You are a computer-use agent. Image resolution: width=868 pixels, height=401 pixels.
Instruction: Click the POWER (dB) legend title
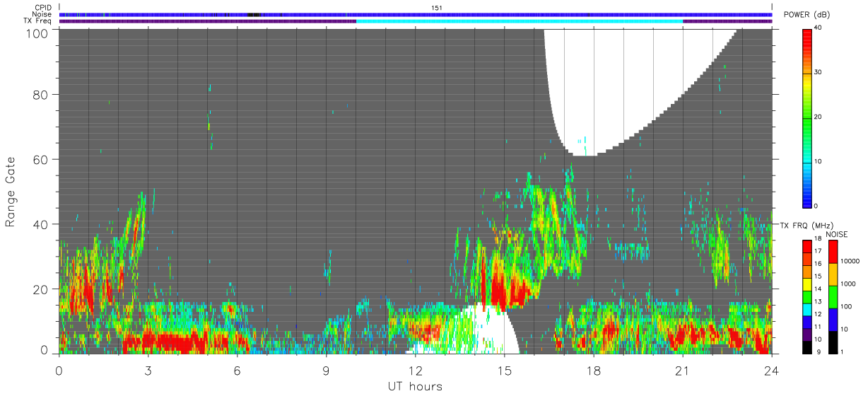[807, 16]
